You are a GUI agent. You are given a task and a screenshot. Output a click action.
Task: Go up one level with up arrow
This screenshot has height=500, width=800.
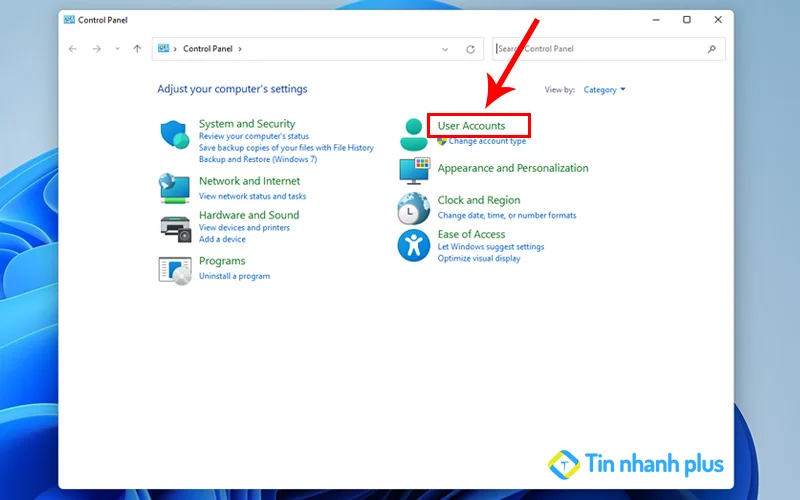pyautogui.click(x=137, y=49)
